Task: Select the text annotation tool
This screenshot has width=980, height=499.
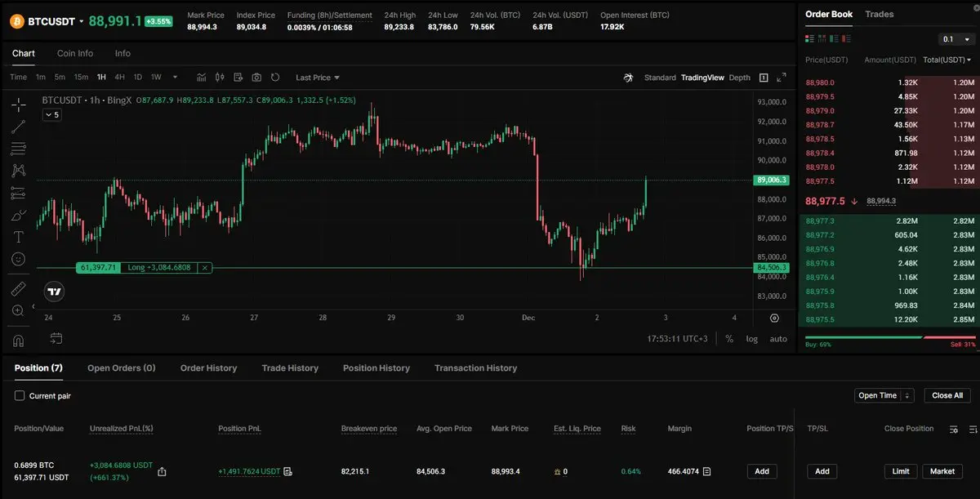Action: (18, 237)
